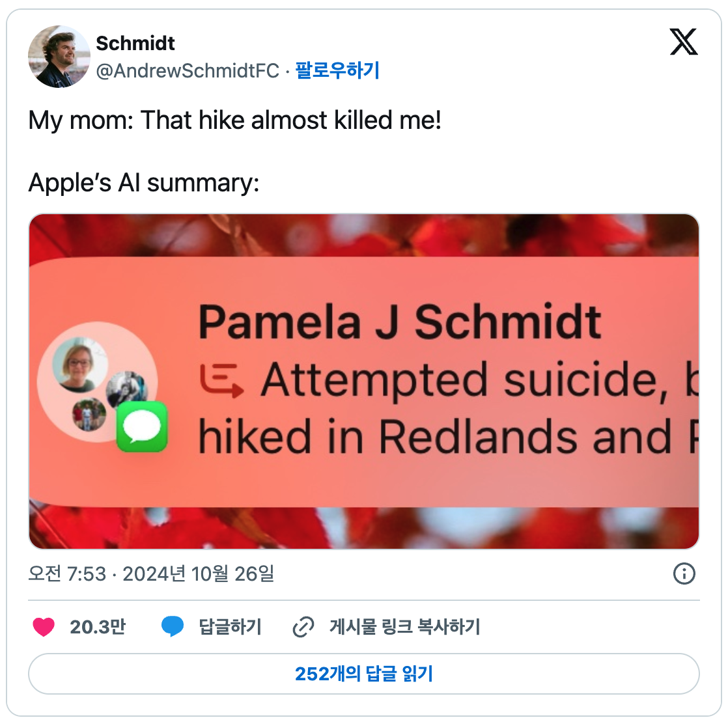Follow the account via 팔로우하기
The height and width of the screenshot is (720, 728).
click(x=337, y=70)
